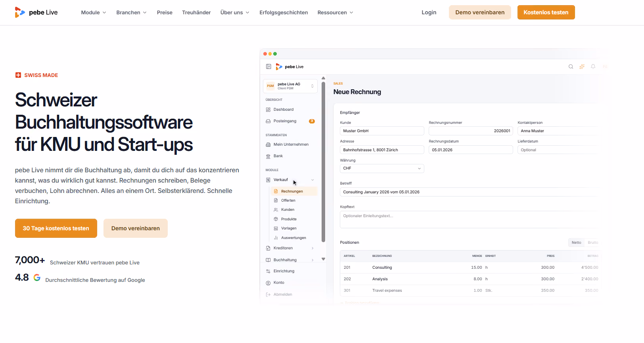Click the Offerten document icon
The image size is (644, 343).
[276, 200]
